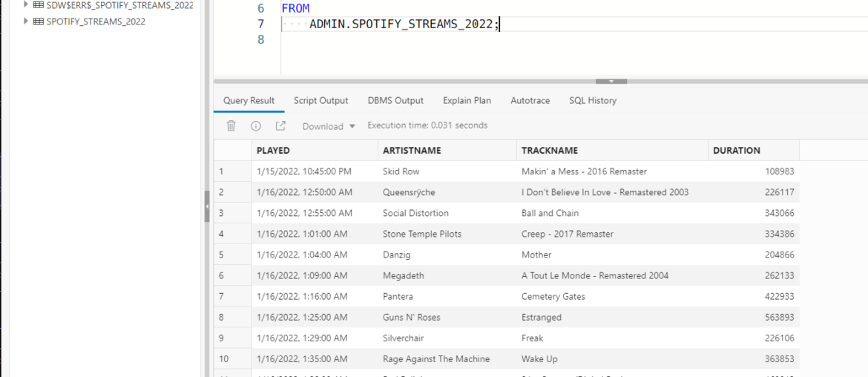This screenshot has height=377, width=868.
Task: Click the track Makin' a Mess - 2016 Remaster
Action: (612, 171)
